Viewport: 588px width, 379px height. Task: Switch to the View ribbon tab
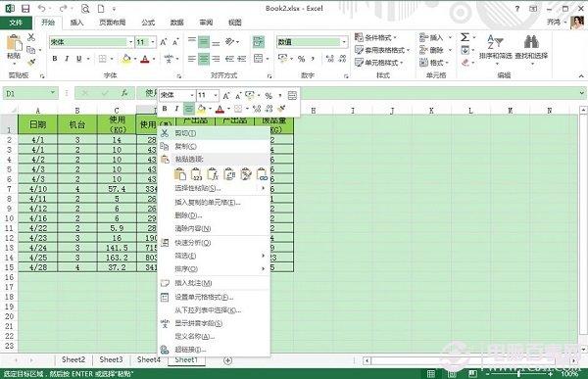click(x=235, y=23)
